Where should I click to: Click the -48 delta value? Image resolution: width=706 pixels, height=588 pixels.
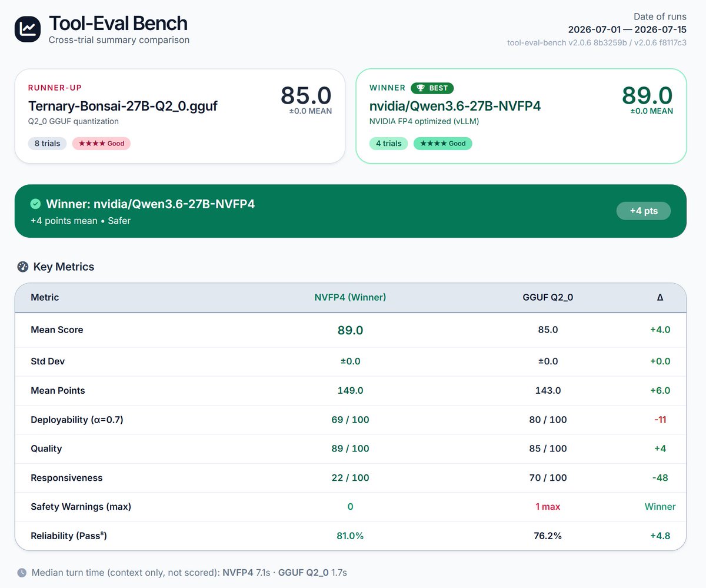pyautogui.click(x=660, y=478)
